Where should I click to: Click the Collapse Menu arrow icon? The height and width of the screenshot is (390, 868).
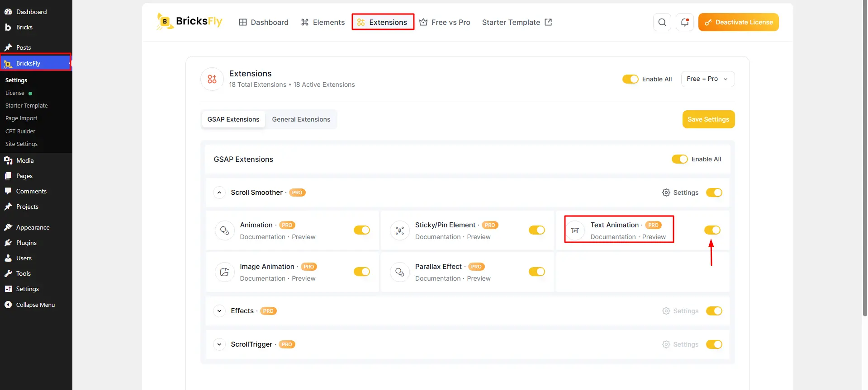pyautogui.click(x=8, y=305)
